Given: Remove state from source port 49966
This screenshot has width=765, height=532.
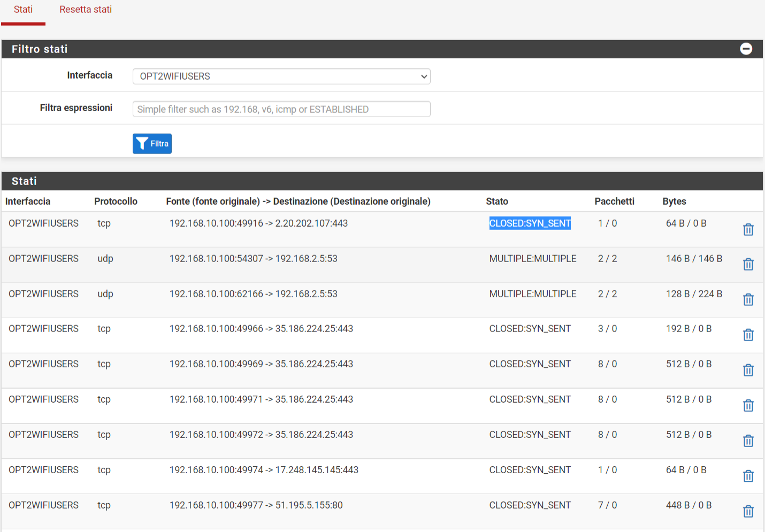Looking at the screenshot, I should (748, 335).
